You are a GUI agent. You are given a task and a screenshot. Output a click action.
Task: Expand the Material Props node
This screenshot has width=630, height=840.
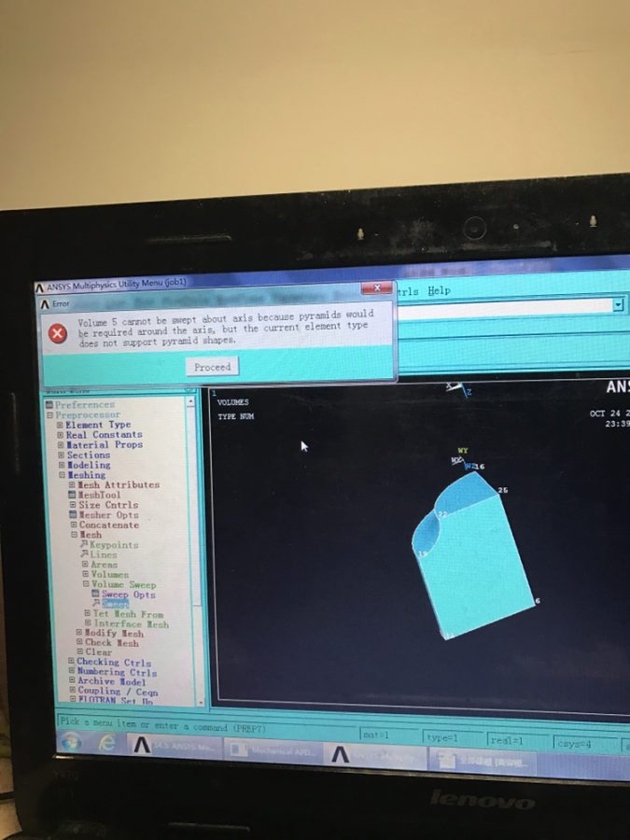coord(61,444)
